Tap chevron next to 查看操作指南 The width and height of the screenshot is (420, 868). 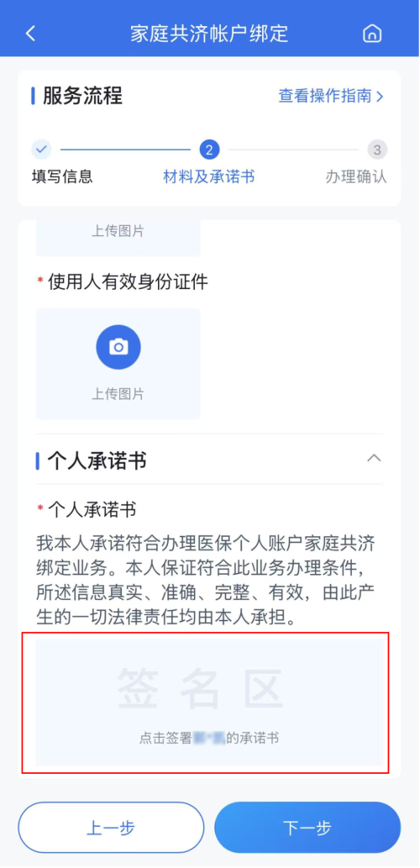[379, 97]
